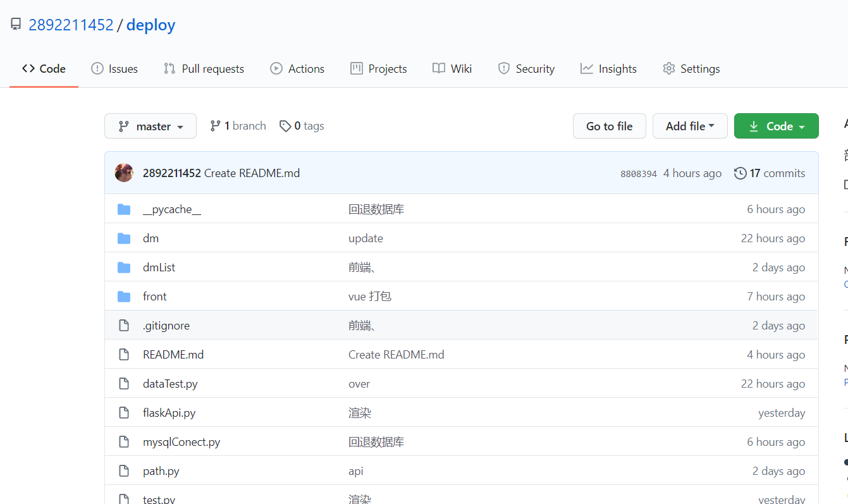Open the Wiki tab
The width and height of the screenshot is (848, 504).
click(x=452, y=69)
